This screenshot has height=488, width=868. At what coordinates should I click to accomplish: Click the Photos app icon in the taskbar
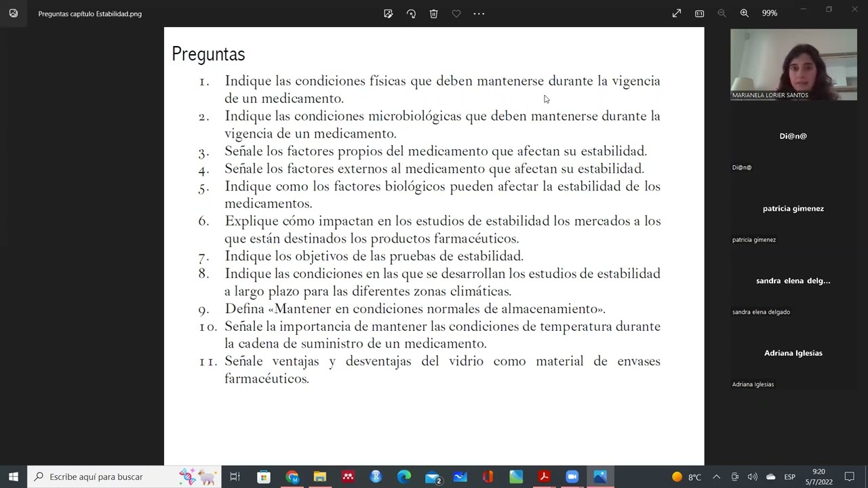[600, 476]
